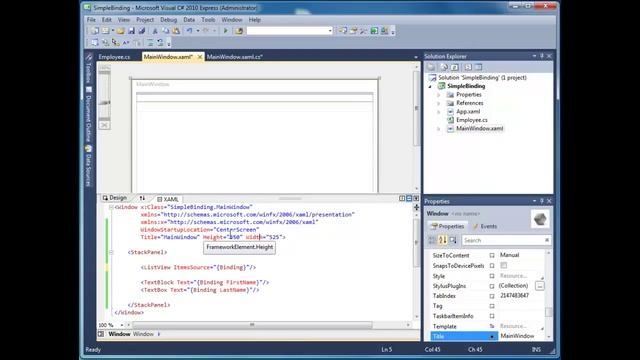Click the Fit-all zoom button in the designer
This screenshot has height=360, width=640.
tap(104, 125)
